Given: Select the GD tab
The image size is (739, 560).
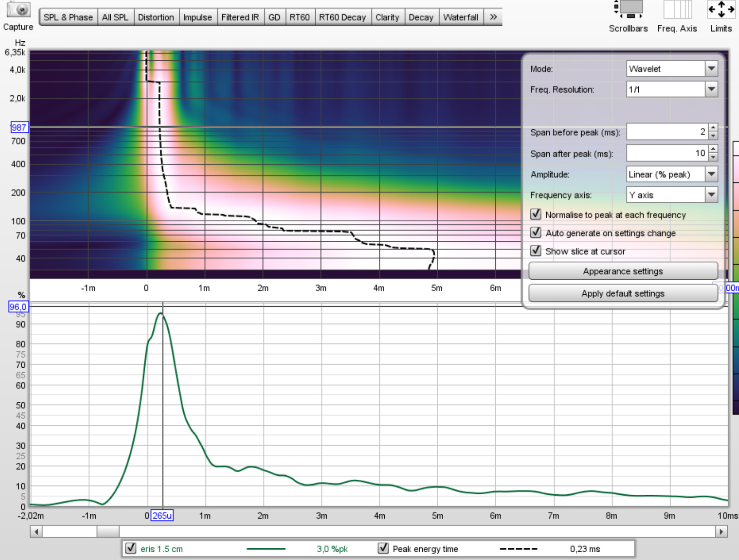Looking at the screenshot, I should coord(274,17).
